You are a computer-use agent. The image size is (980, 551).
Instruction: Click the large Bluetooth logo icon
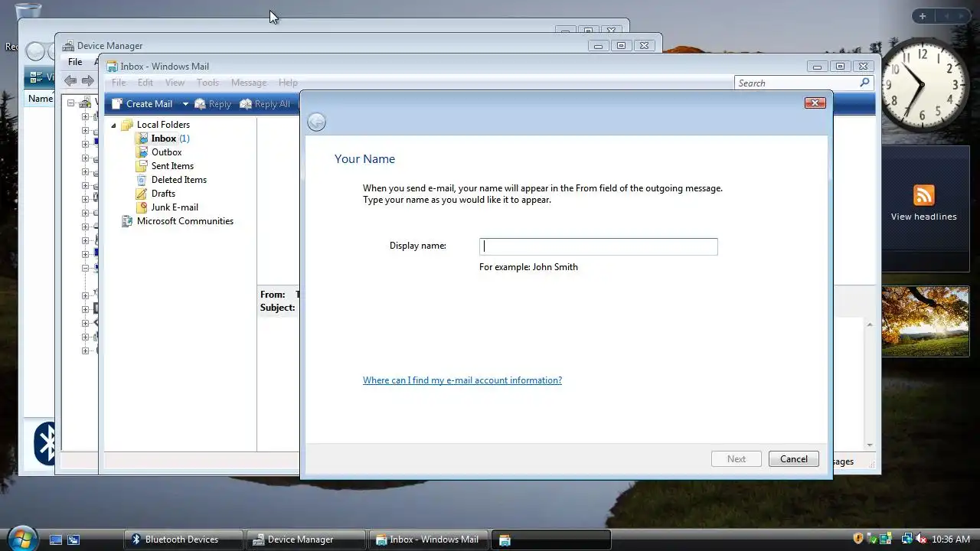45,442
